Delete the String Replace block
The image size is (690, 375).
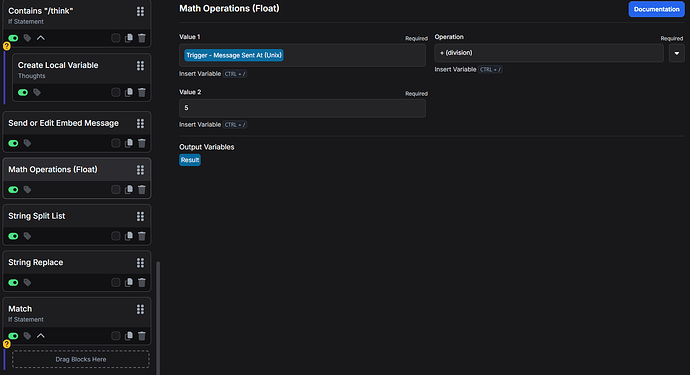(142, 283)
